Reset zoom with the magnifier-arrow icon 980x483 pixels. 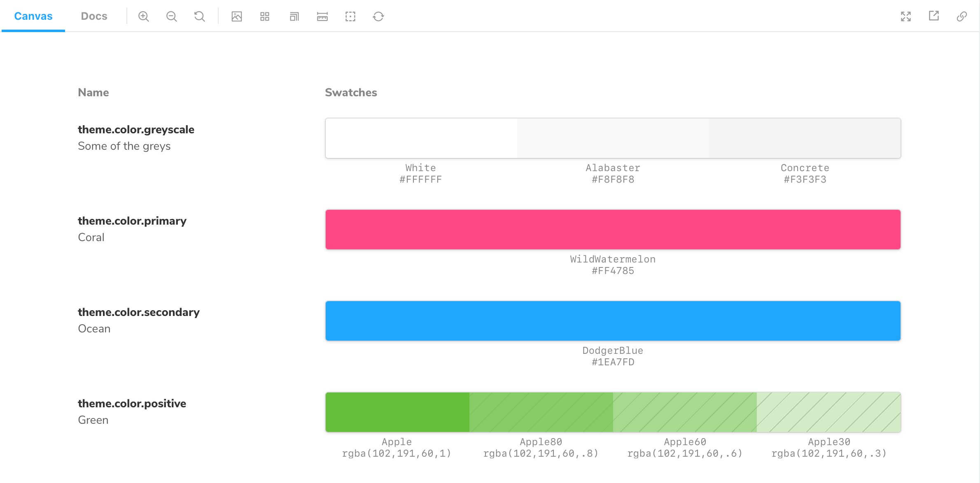pos(200,16)
